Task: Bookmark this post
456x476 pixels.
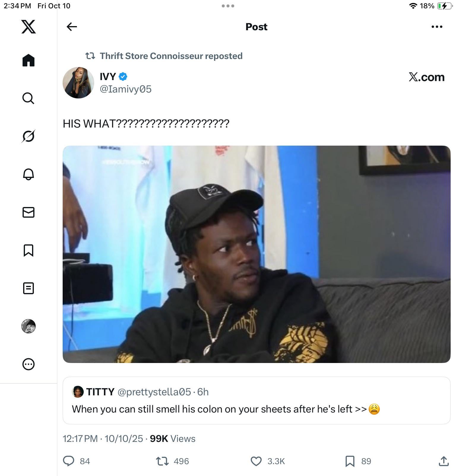Action: point(350,461)
